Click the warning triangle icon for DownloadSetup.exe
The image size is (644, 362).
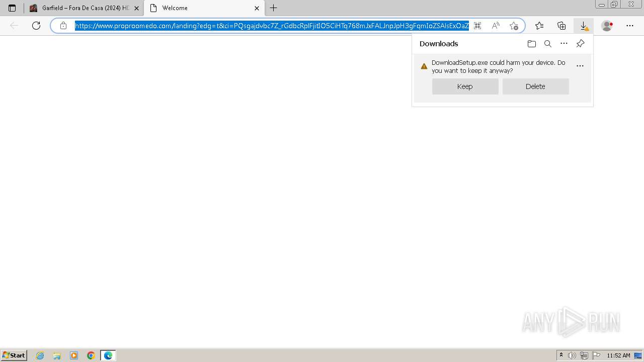[424, 66]
